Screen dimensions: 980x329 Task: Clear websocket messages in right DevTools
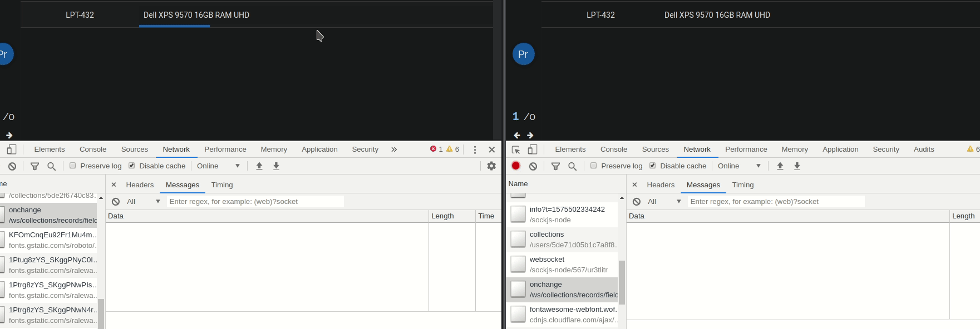point(637,201)
